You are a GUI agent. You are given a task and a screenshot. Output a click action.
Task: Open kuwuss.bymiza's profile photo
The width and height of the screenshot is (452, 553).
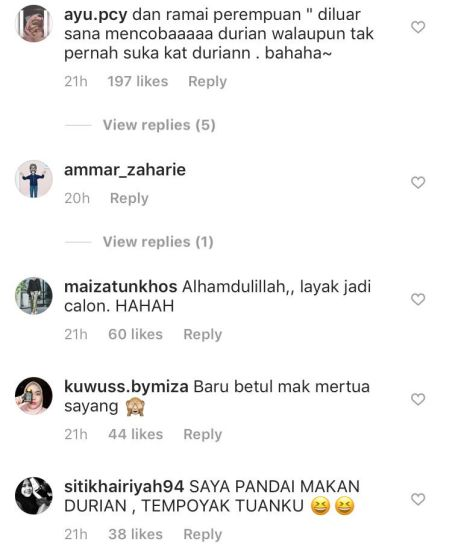34,396
